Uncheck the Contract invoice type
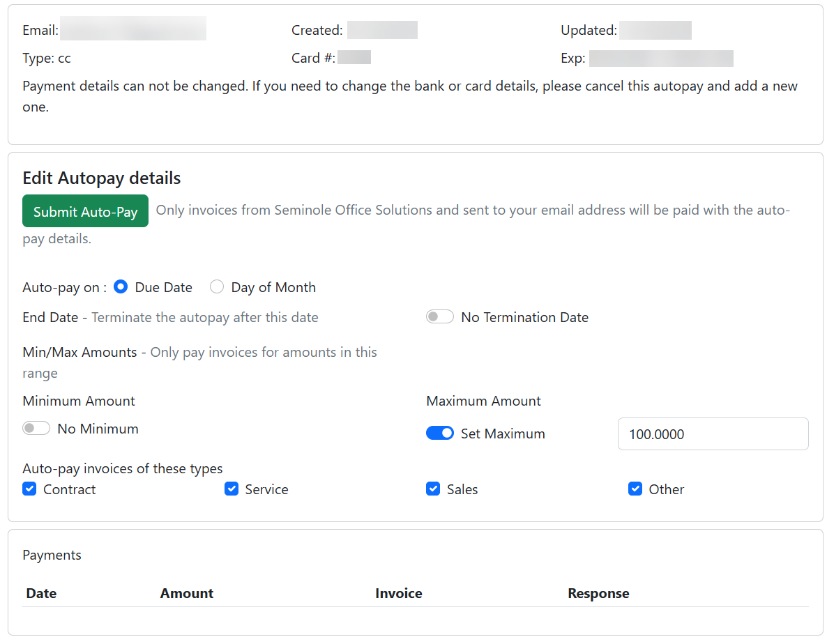 29,489
